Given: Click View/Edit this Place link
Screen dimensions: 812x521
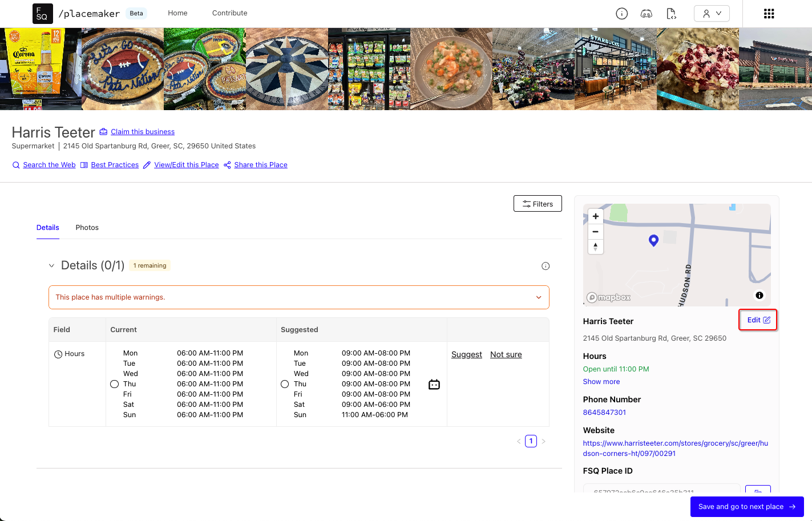Looking at the screenshot, I should [187, 165].
